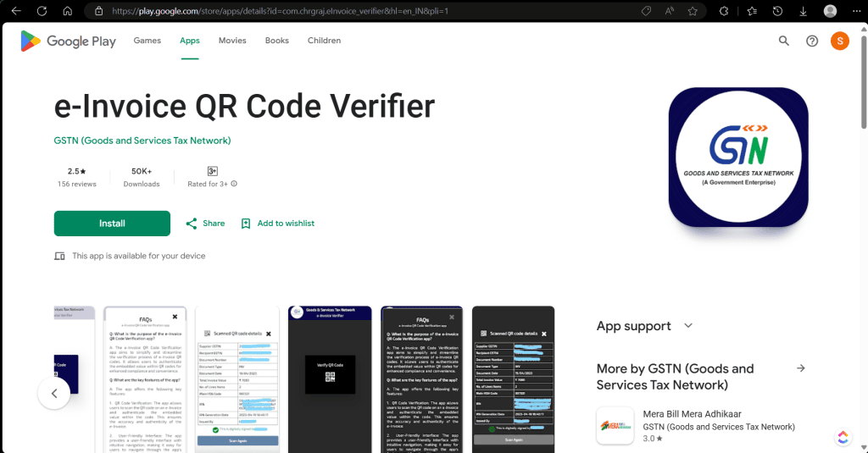Share the app

click(205, 224)
